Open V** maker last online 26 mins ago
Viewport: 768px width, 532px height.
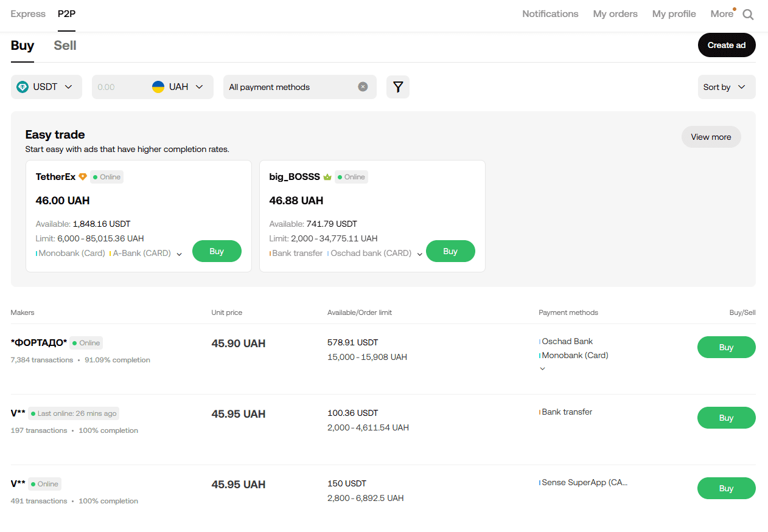[x=18, y=413]
